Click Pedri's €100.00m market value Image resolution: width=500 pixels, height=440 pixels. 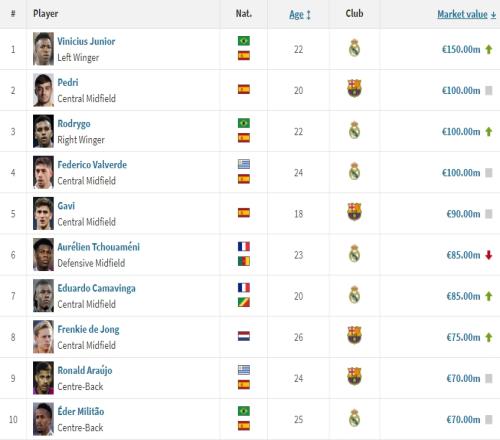pos(461,91)
